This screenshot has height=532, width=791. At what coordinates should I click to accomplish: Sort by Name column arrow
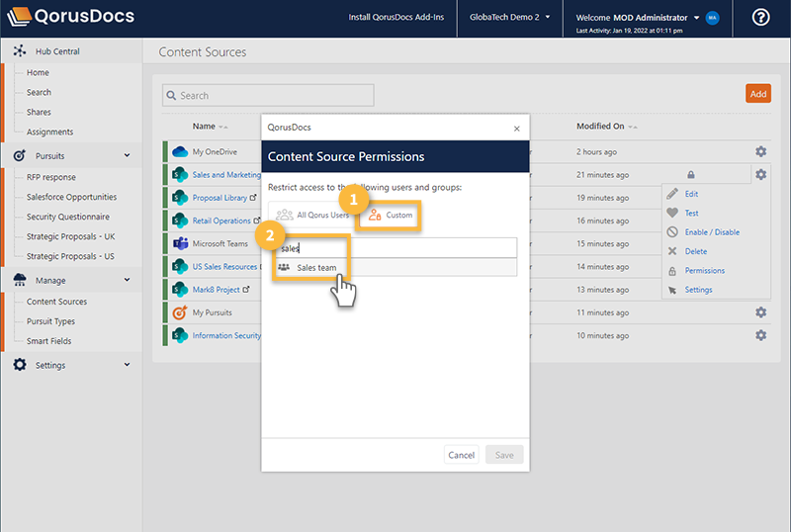point(223,127)
